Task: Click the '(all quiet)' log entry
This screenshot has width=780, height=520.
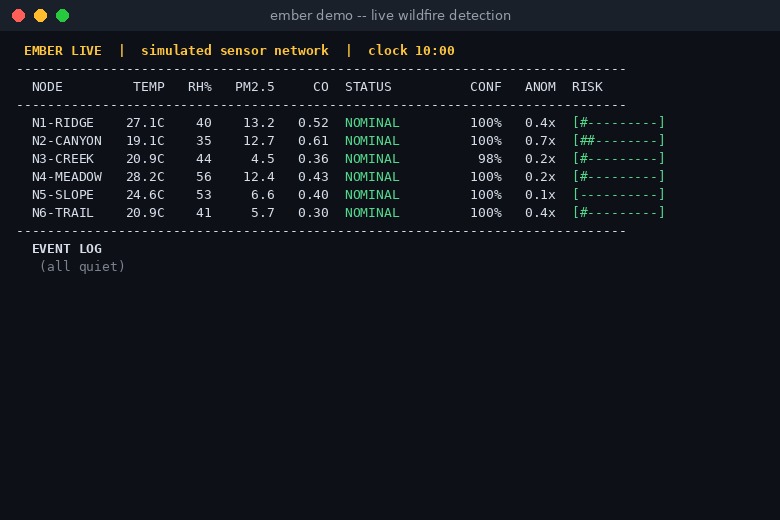Action: (82, 267)
